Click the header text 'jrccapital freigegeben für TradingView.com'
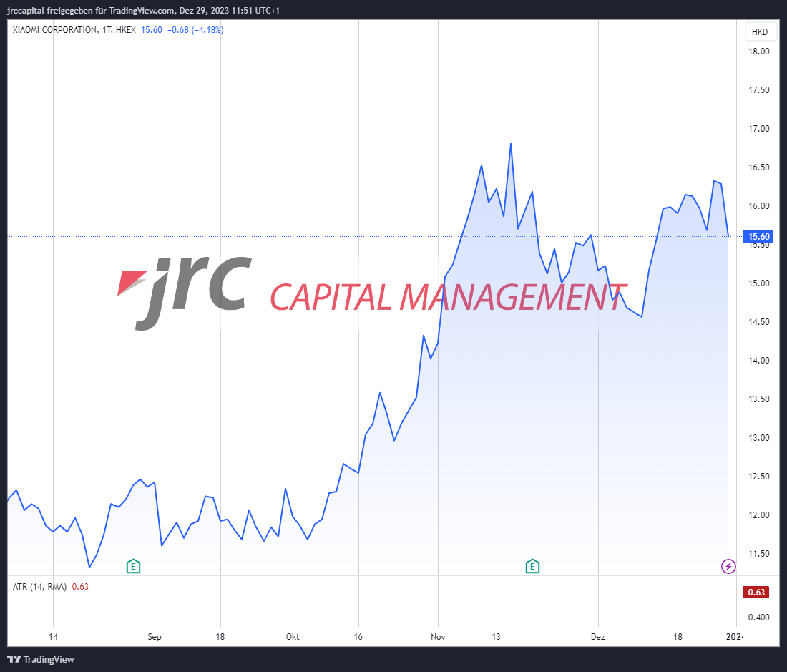The image size is (787, 672). click(92, 10)
